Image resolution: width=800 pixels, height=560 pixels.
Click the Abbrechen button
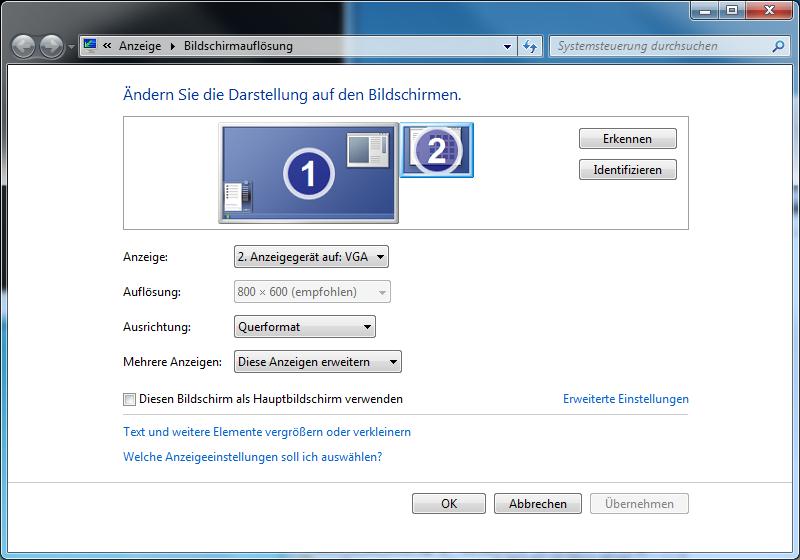[538, 503]
